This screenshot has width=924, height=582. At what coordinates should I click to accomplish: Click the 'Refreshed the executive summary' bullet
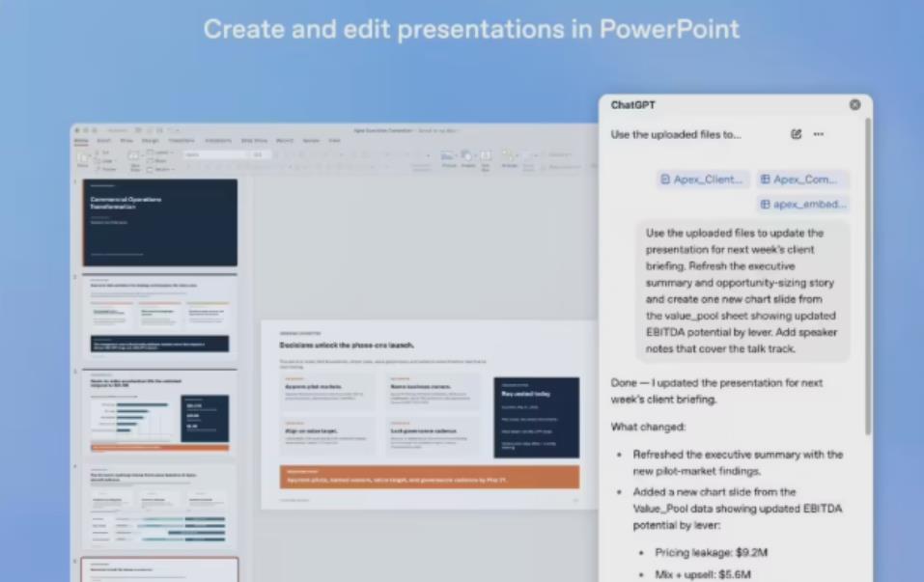pyautogui.click(x=738, y=463)
